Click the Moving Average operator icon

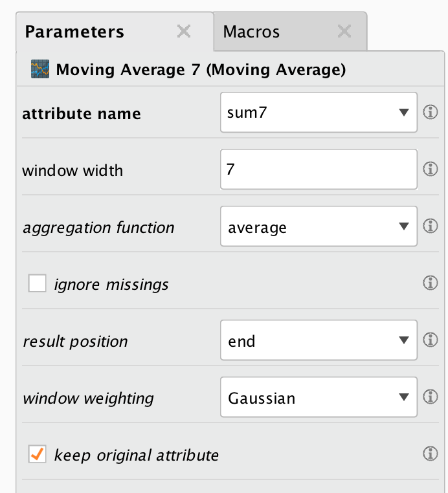[40, 69]
